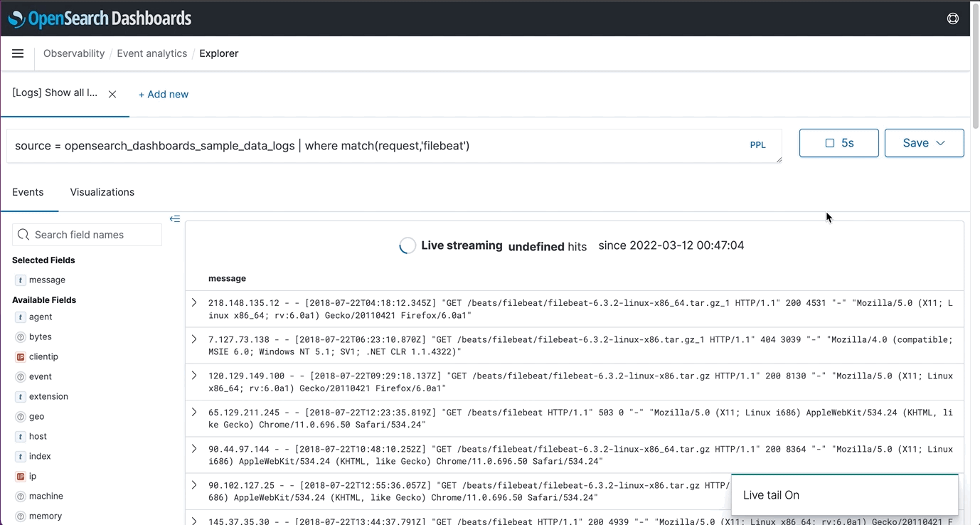Click the event field type icon
This screenshot has height=525, width=980.
click(21, 377)
